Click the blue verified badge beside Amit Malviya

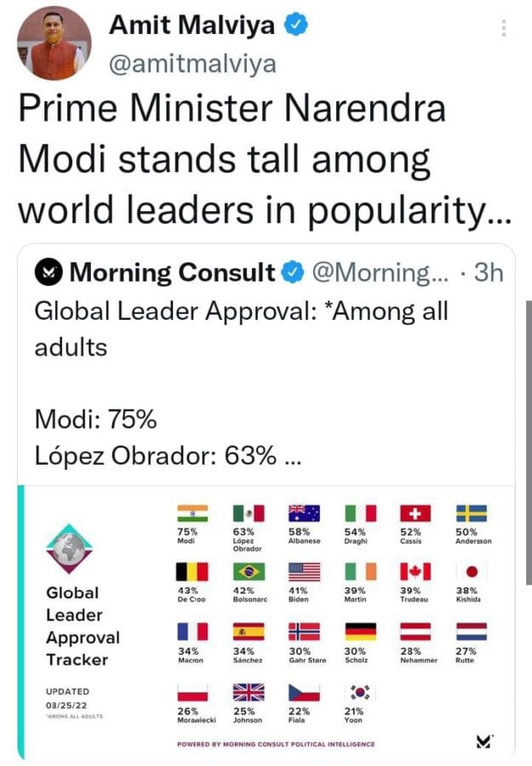pyautogui.click(x=296, y=25)
